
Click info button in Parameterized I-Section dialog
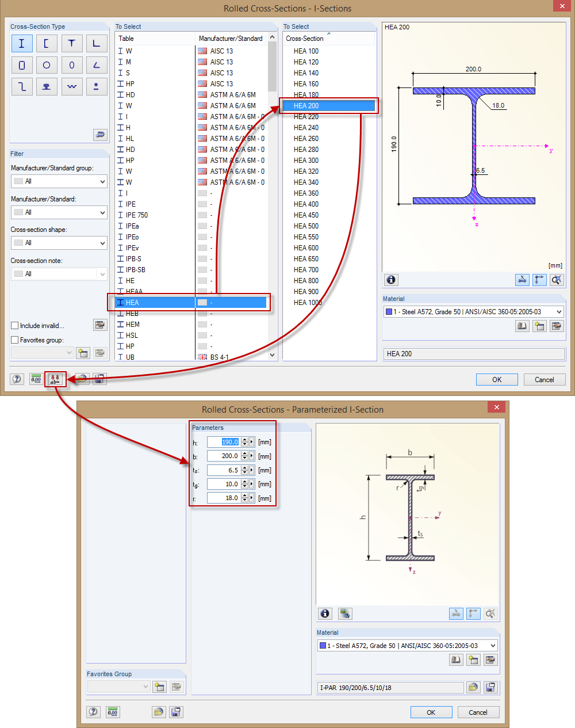tap(325, 613)
